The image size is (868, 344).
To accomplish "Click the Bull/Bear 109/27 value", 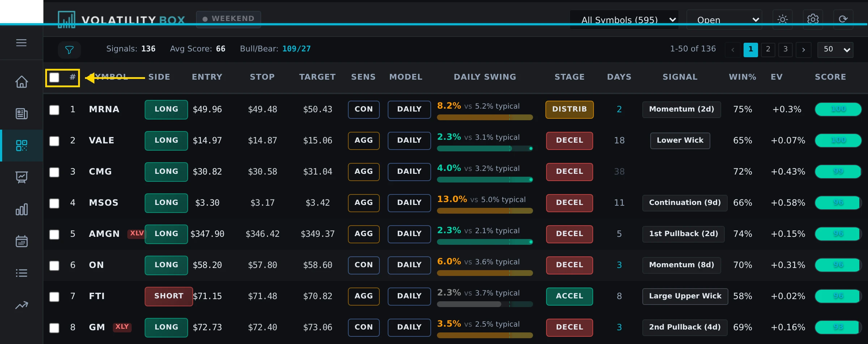I will coord(296,49).
